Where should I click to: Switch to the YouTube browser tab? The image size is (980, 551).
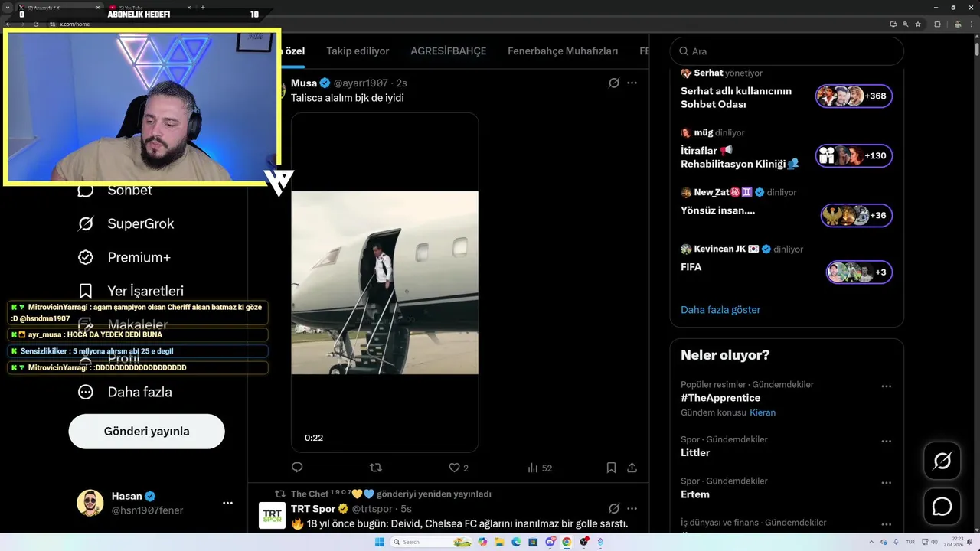(149, 8)
